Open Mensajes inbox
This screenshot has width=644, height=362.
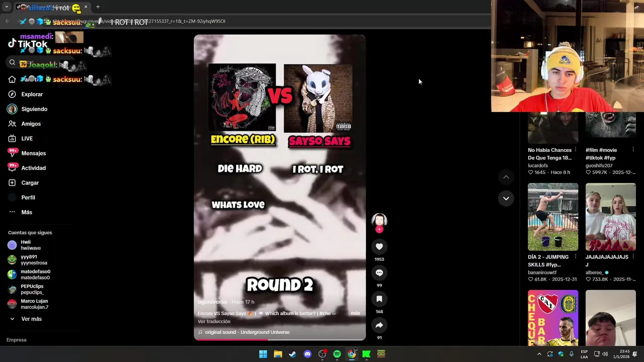tap(33, 153)
